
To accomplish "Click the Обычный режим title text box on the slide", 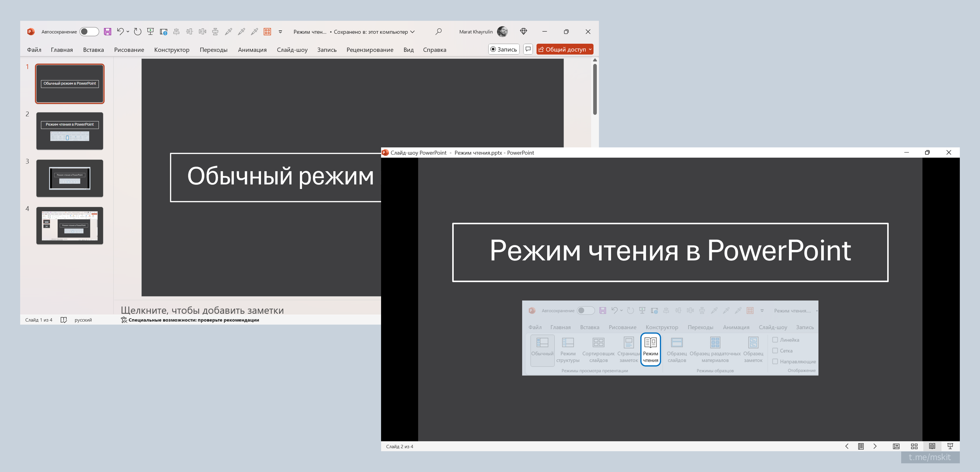I will pos(276,177).
